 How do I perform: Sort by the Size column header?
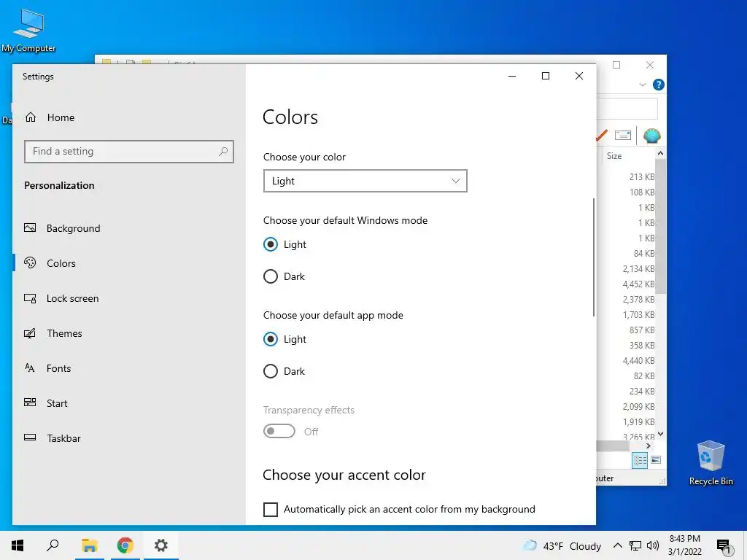click(x=614, y=156)
